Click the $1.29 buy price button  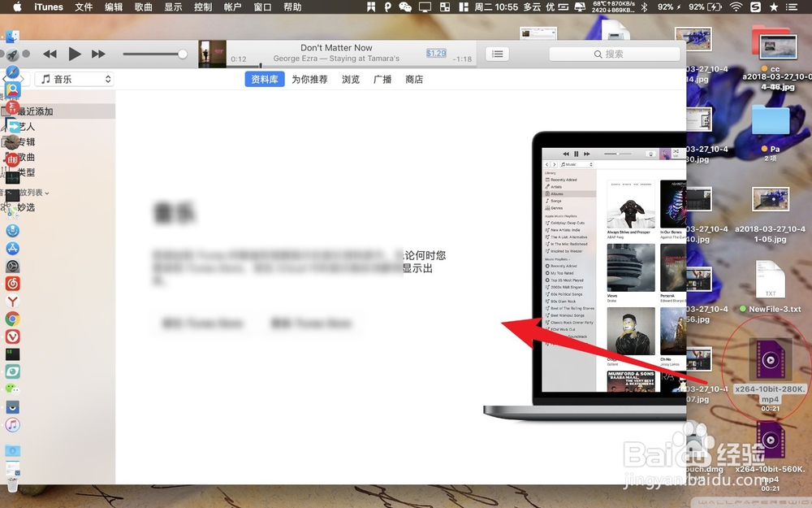[x=436, y=53]
